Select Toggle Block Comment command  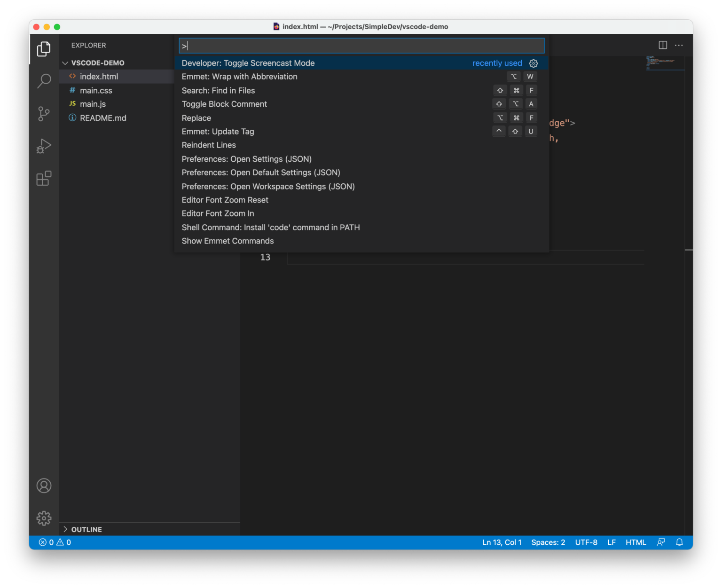(x=361, y=104)
